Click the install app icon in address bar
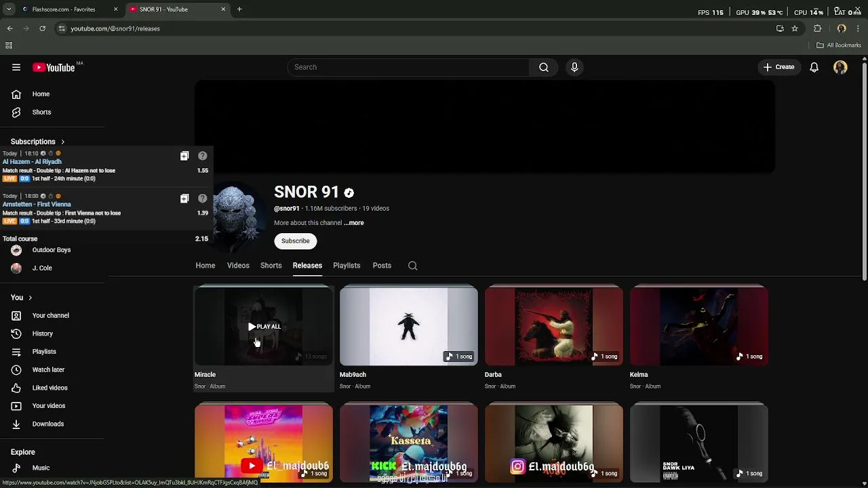The image size is (868, 488). coord(780,28)
